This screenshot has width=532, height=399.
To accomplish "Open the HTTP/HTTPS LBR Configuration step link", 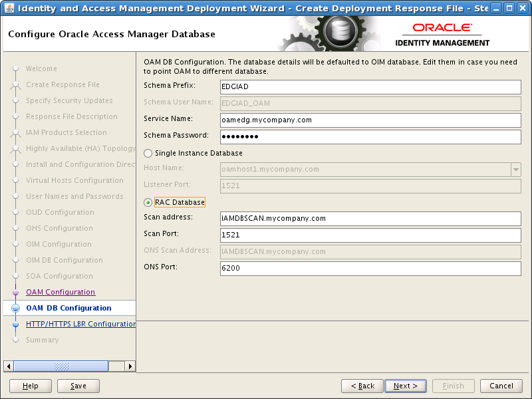I will coord(80,324).
